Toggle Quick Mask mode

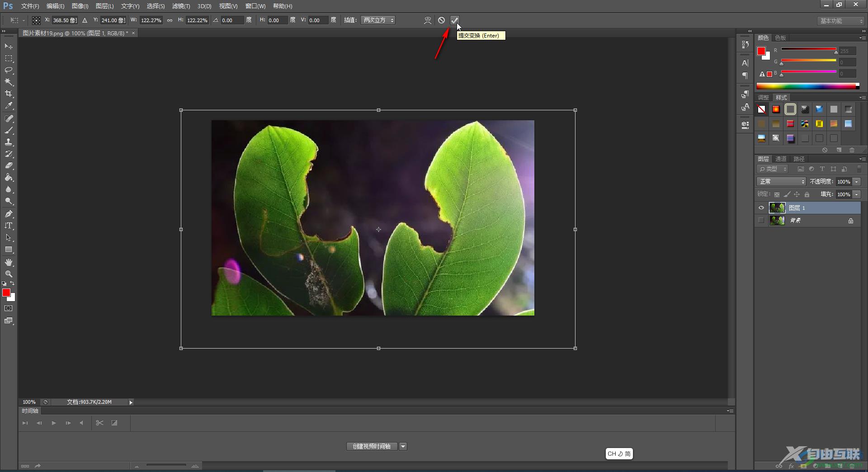pyautogui.click(x=9, y=308)
